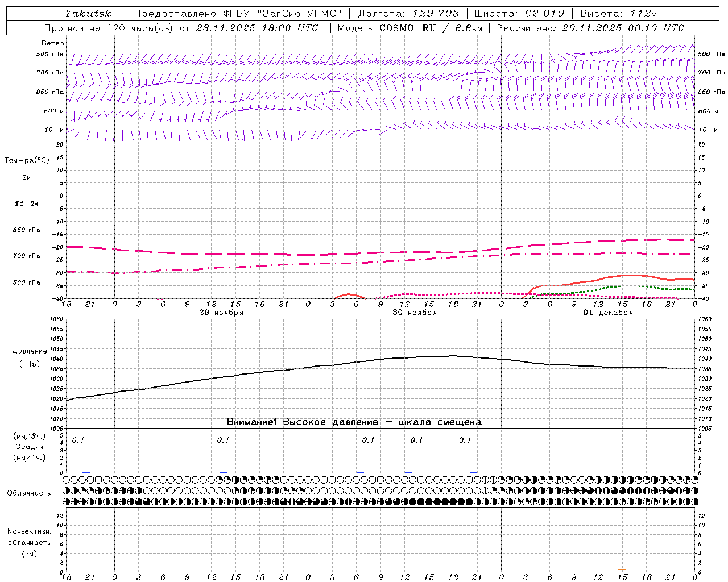Click the '(гПа)' unit label under Давление
The image size is (728, 582).
(x=30, y=364)
